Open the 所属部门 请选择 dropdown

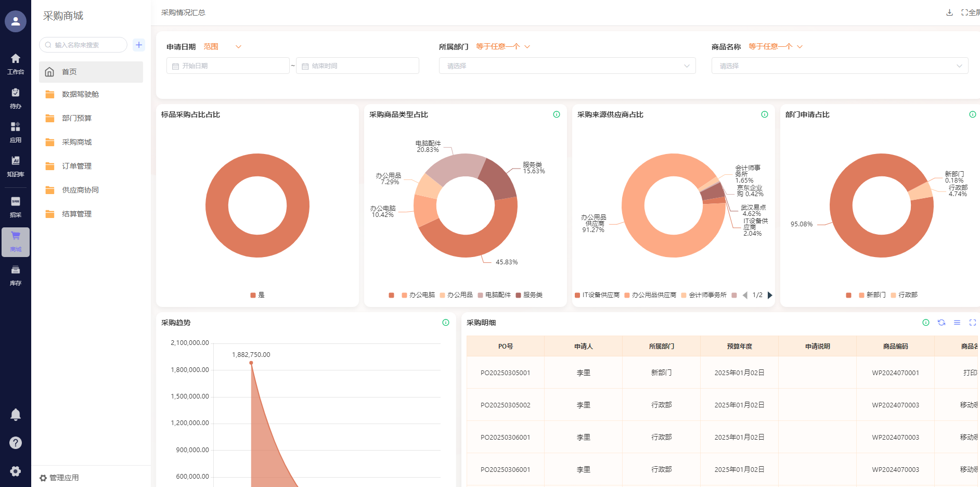(567, 66)
